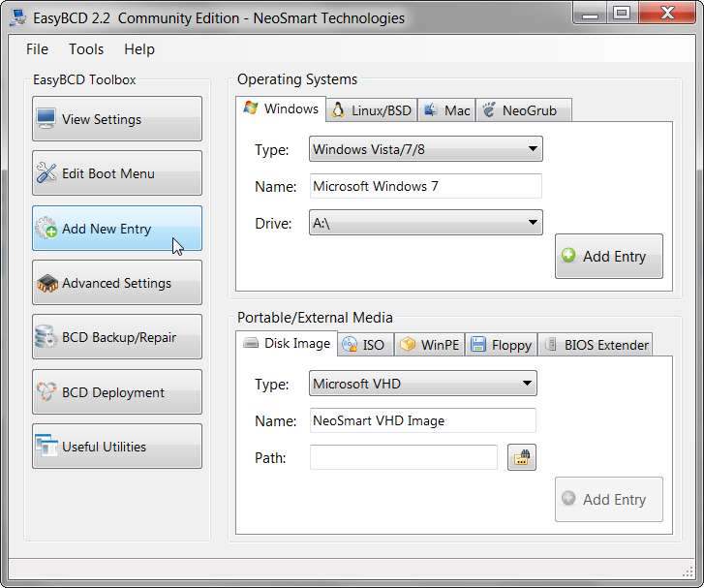Open BCD Backup/Repair

pos(117,337)
